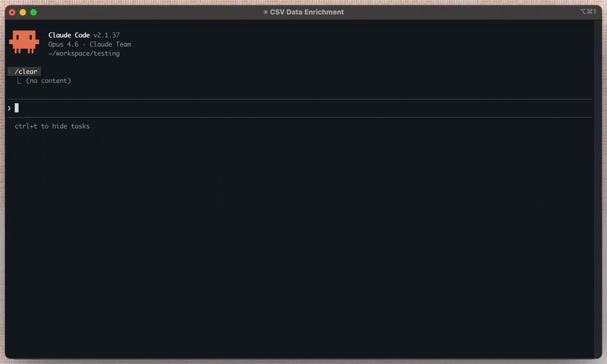607x364 pixels.
Task: Click the Claude Team account label
Action: 110,44
